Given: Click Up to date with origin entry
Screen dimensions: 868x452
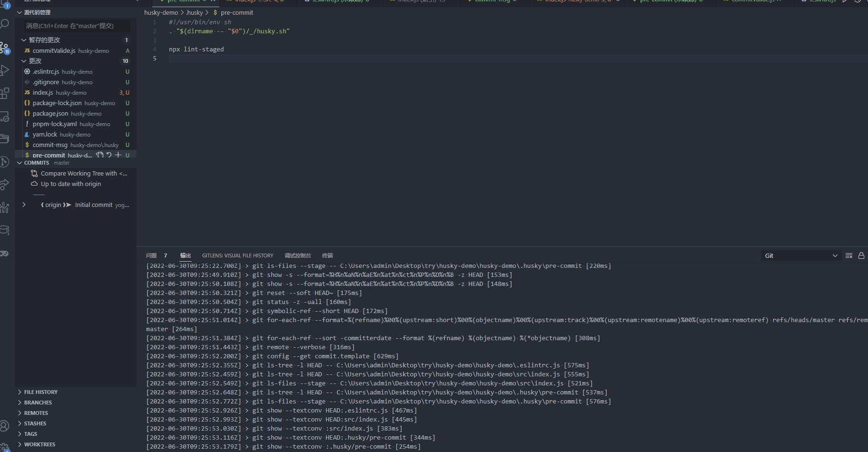Looking at the screenshot, I should click(71, 184).
